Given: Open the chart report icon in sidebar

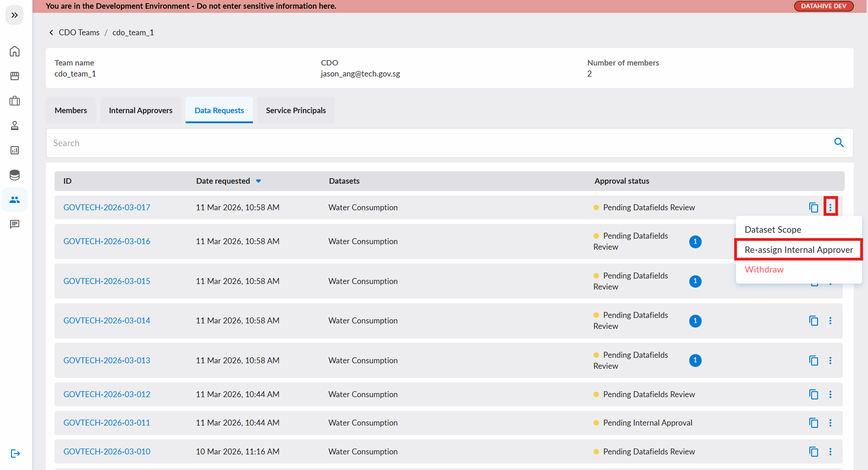Looking at the screenshot, I should [15, 150].
